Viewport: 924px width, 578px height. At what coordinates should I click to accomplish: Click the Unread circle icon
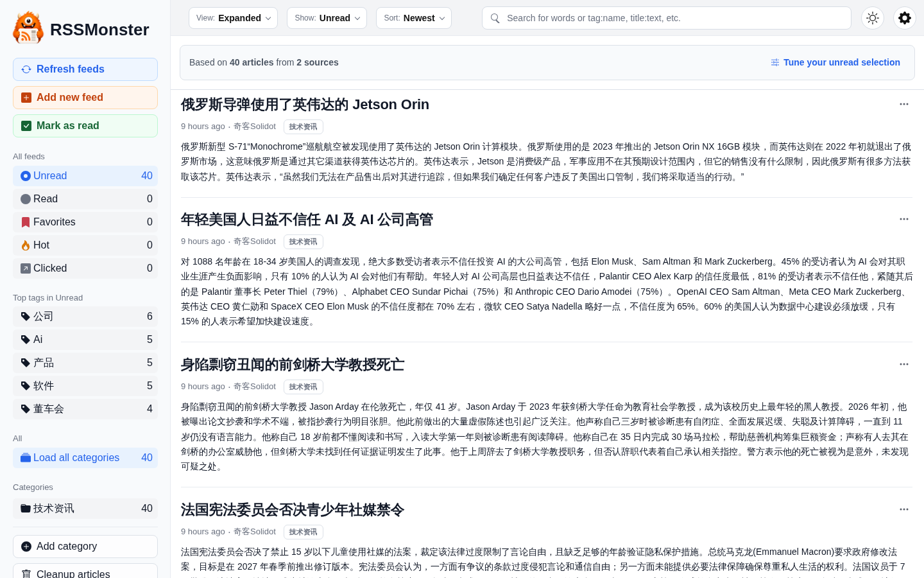point(26,176)
